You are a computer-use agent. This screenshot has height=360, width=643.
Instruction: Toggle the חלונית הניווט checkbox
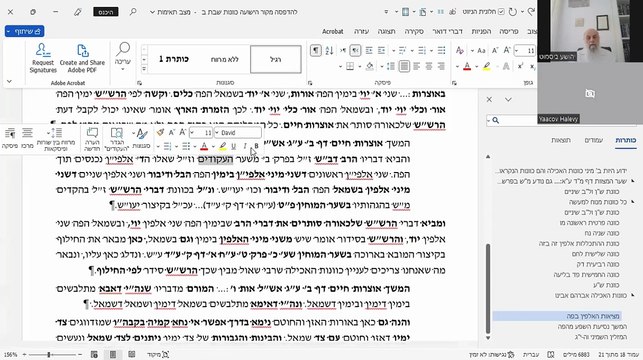click(501, 12)
